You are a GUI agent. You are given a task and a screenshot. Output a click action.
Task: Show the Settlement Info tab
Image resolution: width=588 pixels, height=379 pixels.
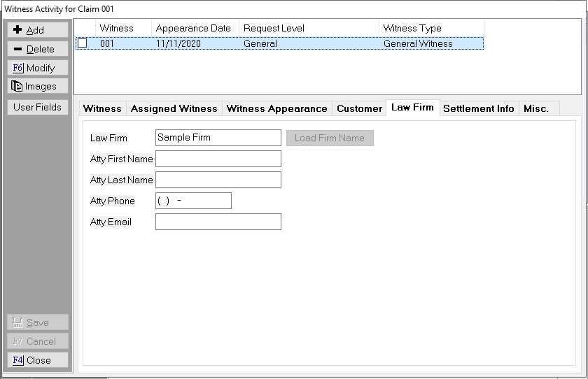479,108
